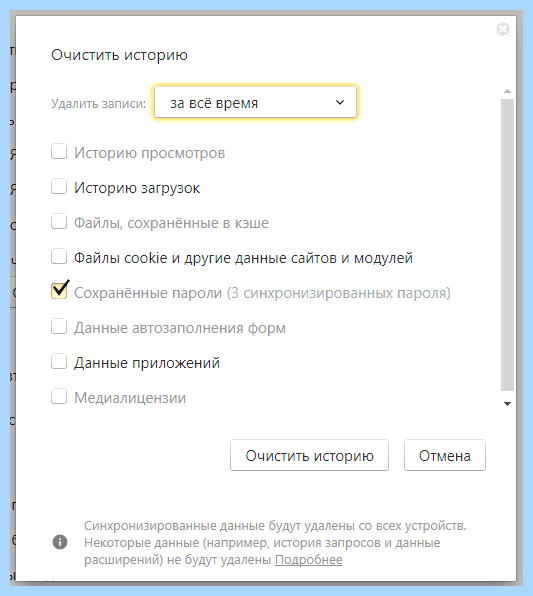533x596 pixels.
Task: Check 'Файлы, сохранённые в кэше'
Action: click(59, 222)
